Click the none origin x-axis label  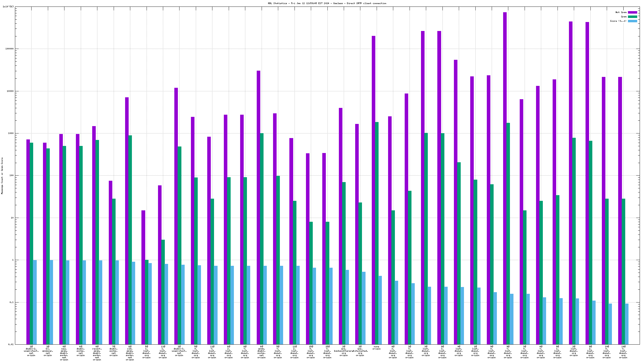pos(376,348)
